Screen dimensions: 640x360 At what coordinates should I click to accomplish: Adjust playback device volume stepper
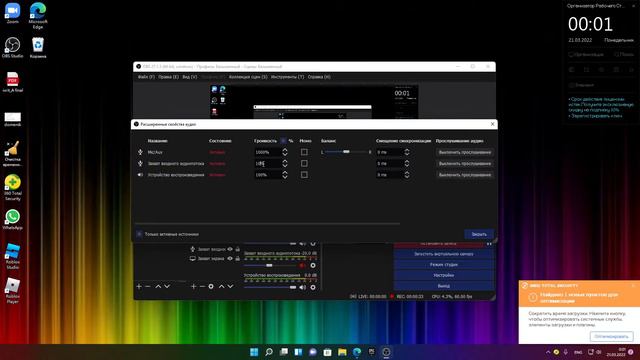click(x=284, y=175)
